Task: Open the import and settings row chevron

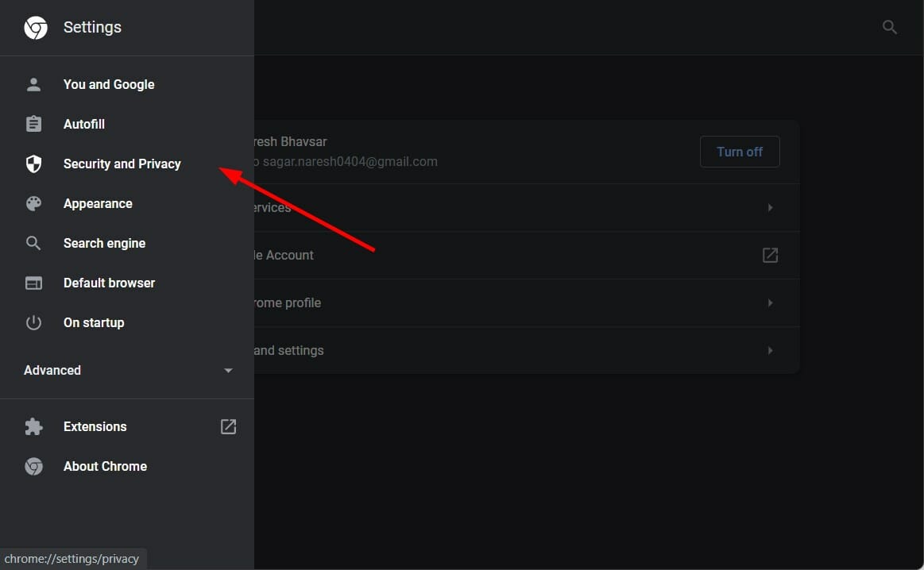Action: [770, 351]
